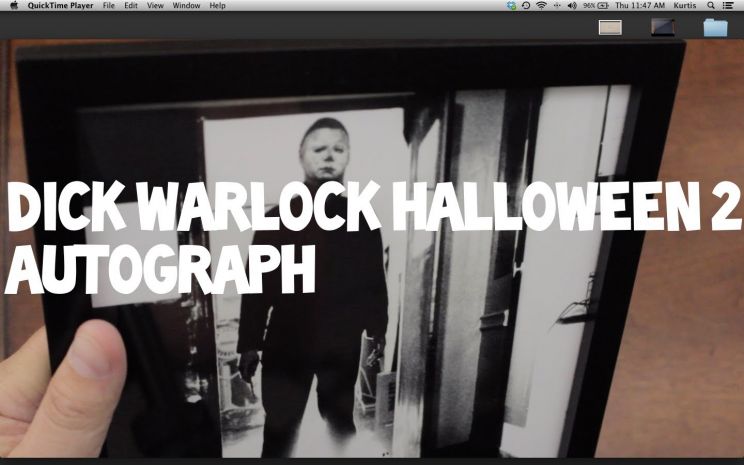Open the Help menu
The height and width of the screenshot is (465, 744).
217,6
